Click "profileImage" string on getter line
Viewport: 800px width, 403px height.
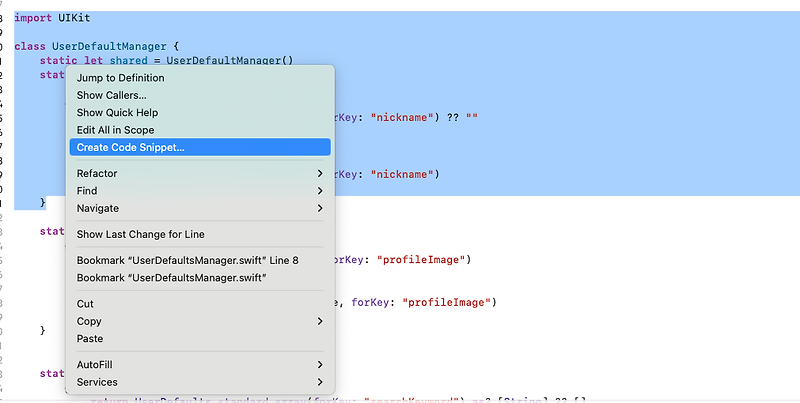(x=421, y=260)
